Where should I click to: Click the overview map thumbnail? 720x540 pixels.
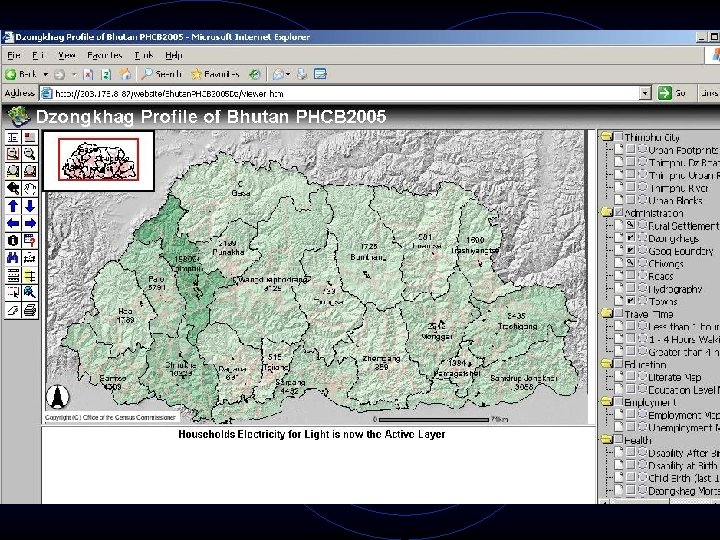[x=99, y=160]
